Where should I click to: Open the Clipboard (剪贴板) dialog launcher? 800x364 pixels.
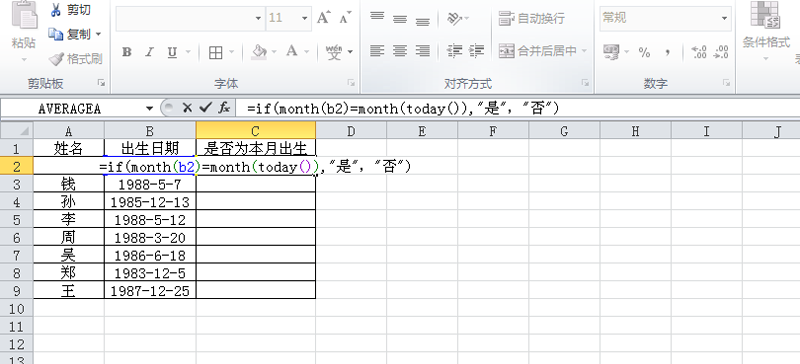102,83
